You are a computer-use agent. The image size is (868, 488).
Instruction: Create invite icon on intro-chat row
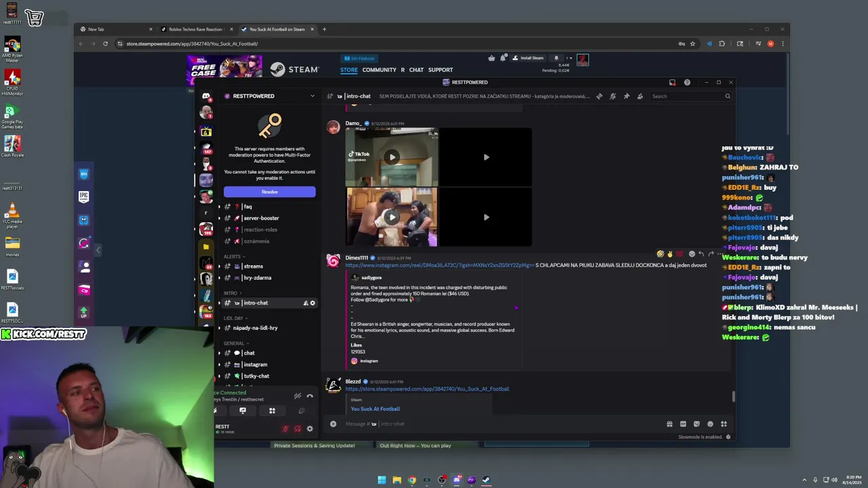pyautogui.click(x=305, y=303)
